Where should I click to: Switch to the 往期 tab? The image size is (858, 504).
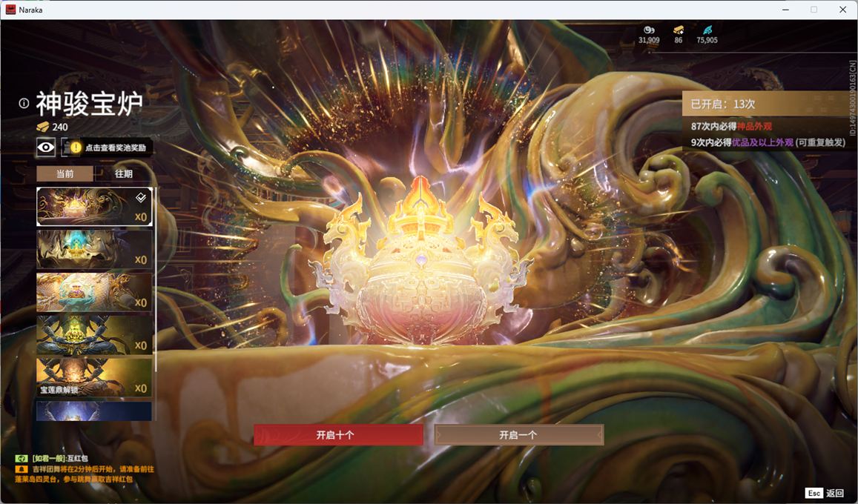click(124, 173)
